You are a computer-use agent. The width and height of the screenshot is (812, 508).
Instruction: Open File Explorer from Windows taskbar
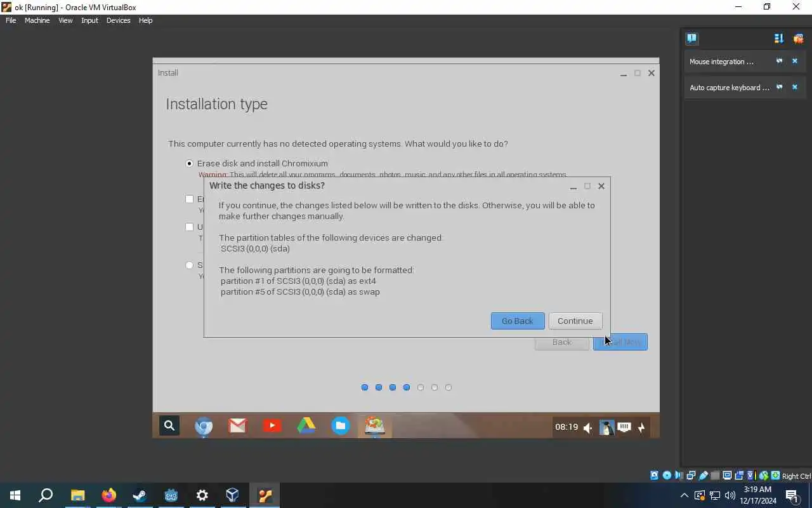click(77, 495)
